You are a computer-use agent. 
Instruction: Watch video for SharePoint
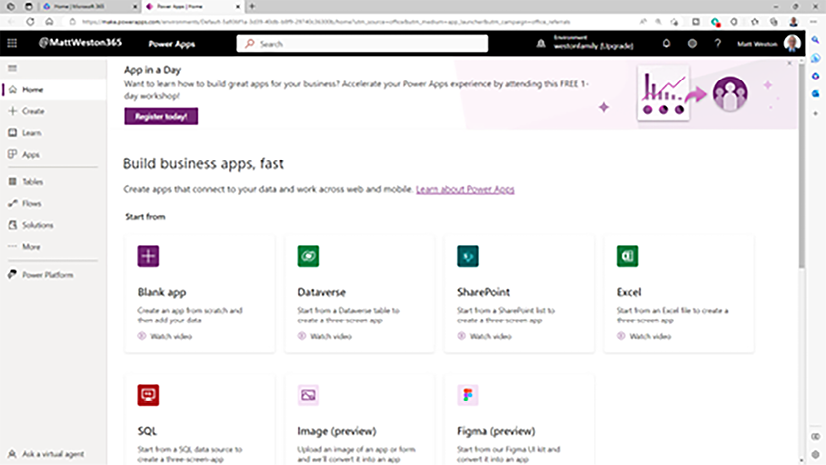(x=485, y=336)
